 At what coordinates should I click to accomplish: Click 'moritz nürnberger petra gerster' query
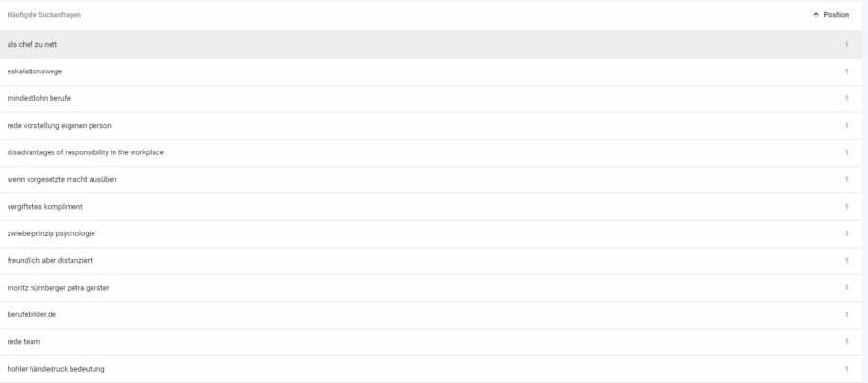pyautogui.click(x=58, y=288)
